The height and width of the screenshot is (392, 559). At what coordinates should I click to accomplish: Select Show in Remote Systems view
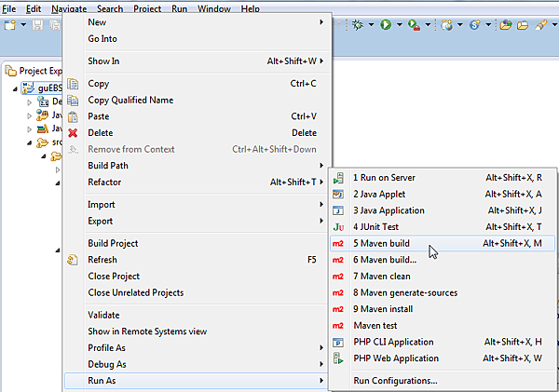[197, 331]
